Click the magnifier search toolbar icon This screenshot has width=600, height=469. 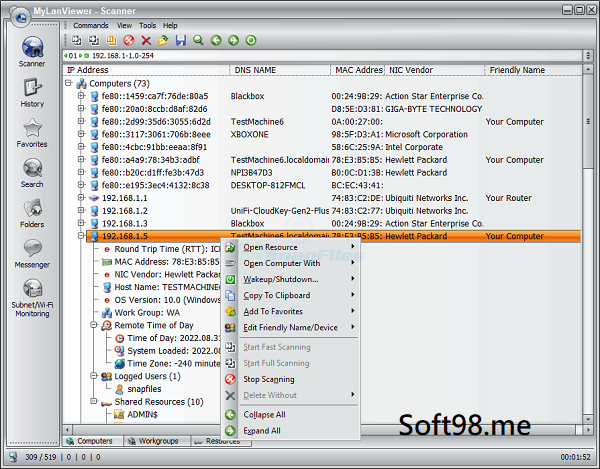click(x=198, y=40)
